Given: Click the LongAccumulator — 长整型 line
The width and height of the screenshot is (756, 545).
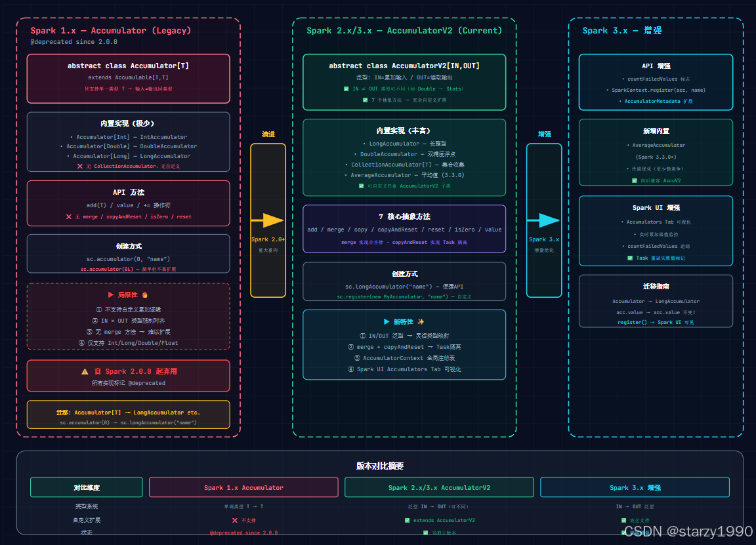Looking at the screenshot, I should coord(404,144).
